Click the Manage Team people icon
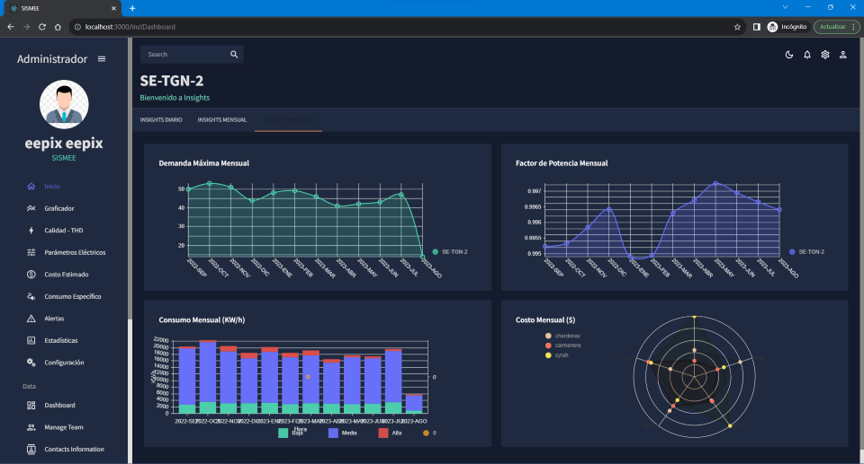864x464 pixels. pos(31,427)
